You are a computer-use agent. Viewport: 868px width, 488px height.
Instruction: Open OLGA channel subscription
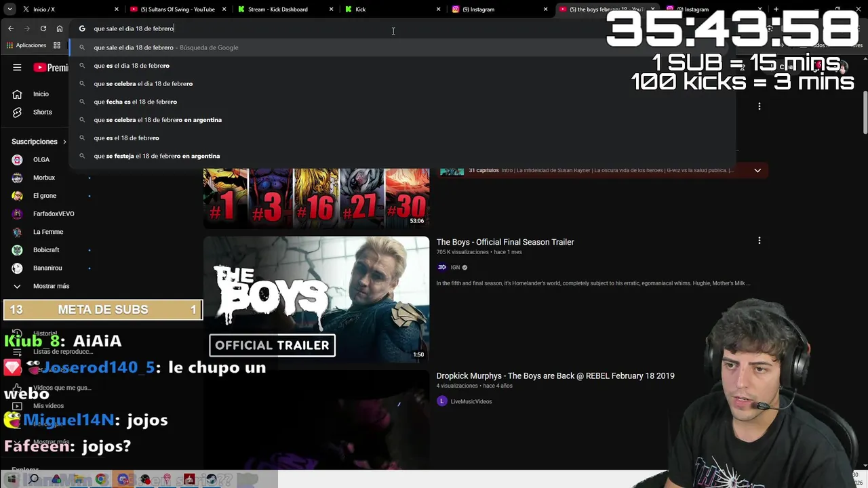click(x=41, y=159)
